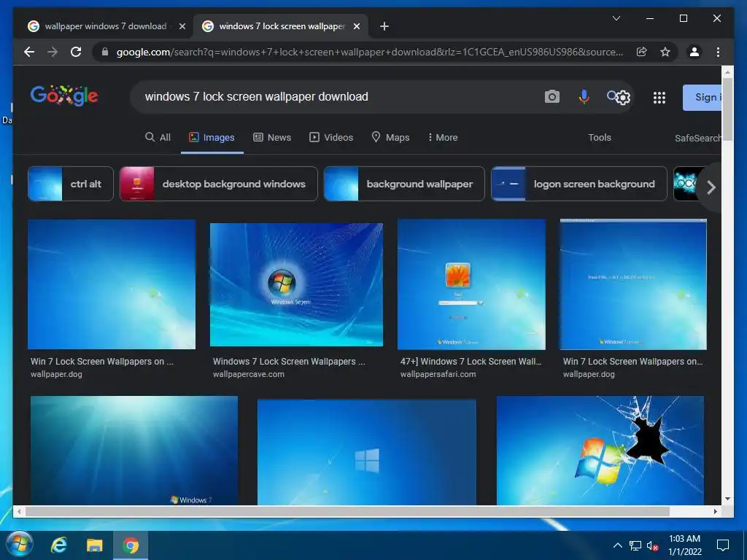
Task: Open the taskbar clock showing 1:03 AM
Action: pyautogui.click(x=684, y=545)
